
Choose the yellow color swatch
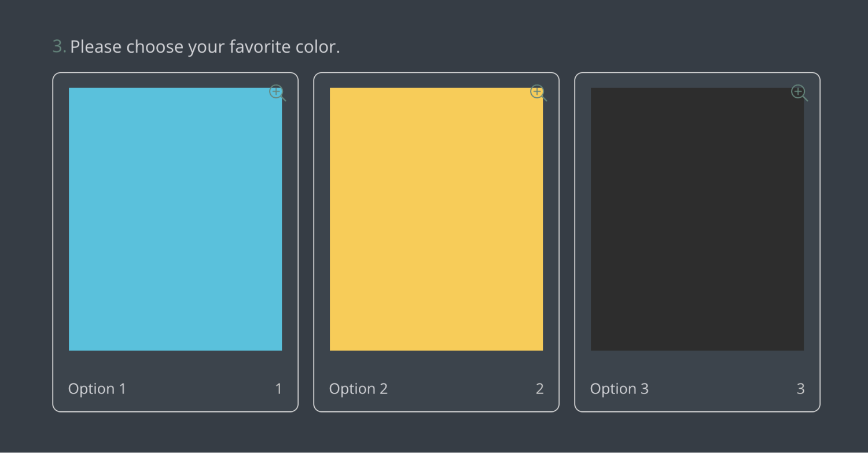(436, 219)
